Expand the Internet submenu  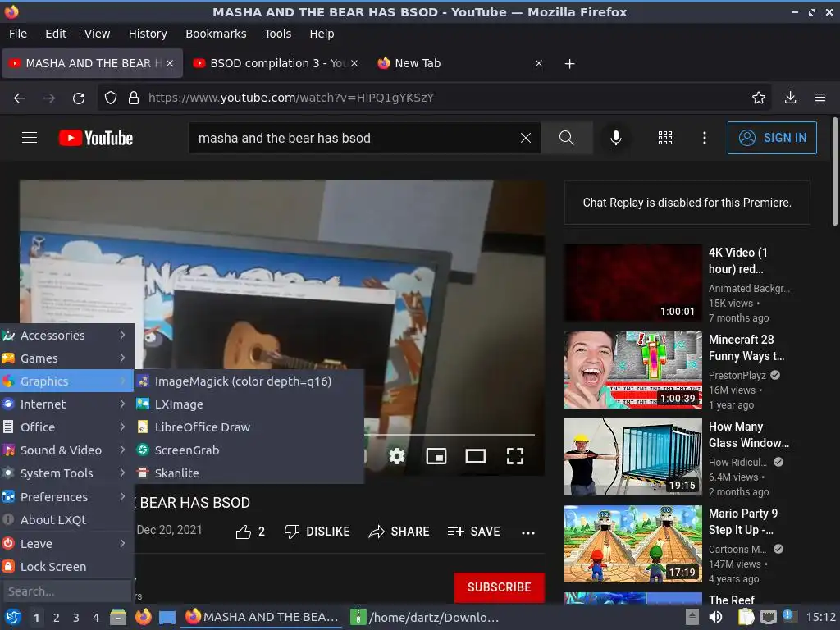pos(67,404)
